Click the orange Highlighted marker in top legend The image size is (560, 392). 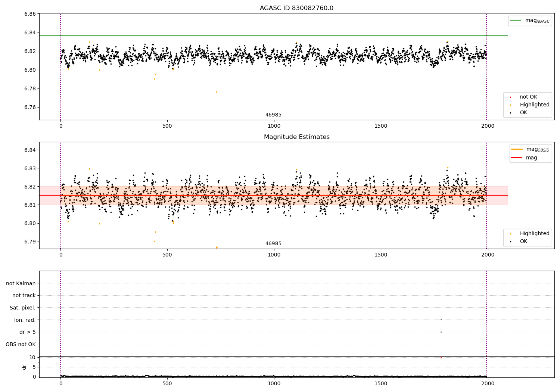(x=510, y=105)
